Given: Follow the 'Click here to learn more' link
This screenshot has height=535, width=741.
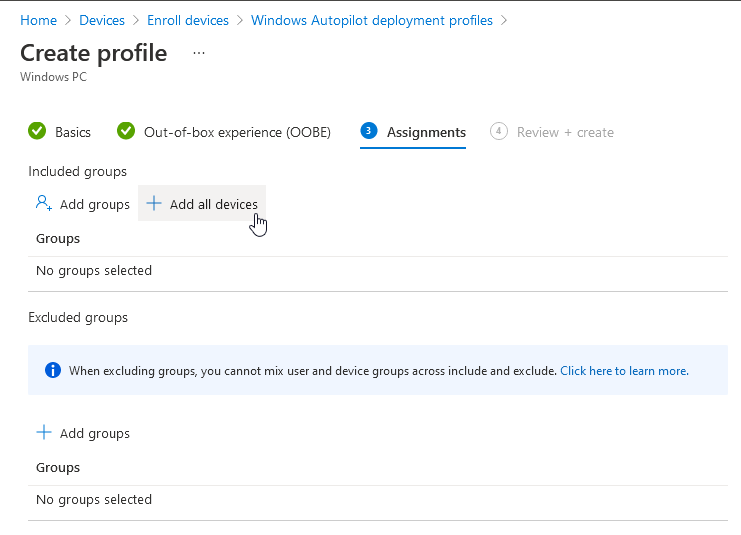Looking at the screenshot, I should tap(623, 371).
